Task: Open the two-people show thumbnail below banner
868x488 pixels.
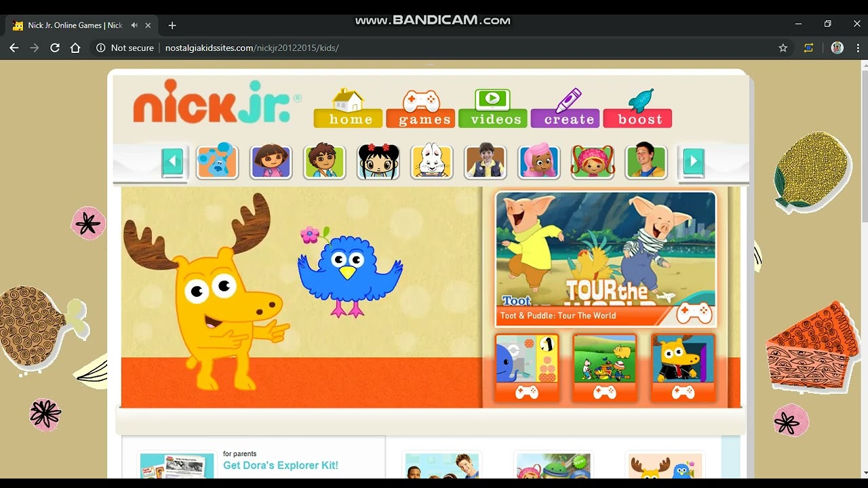Action: (x=441, y=467)
